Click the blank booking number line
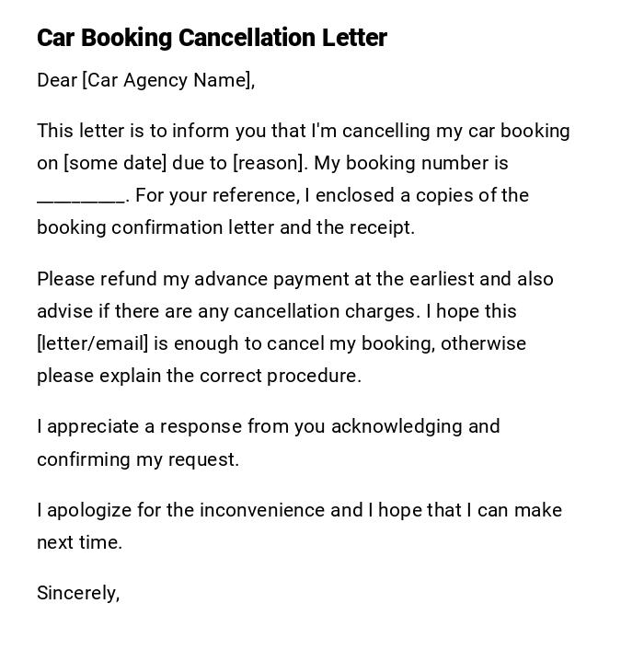Screen dimensions: 644x650 pos(80,197)
